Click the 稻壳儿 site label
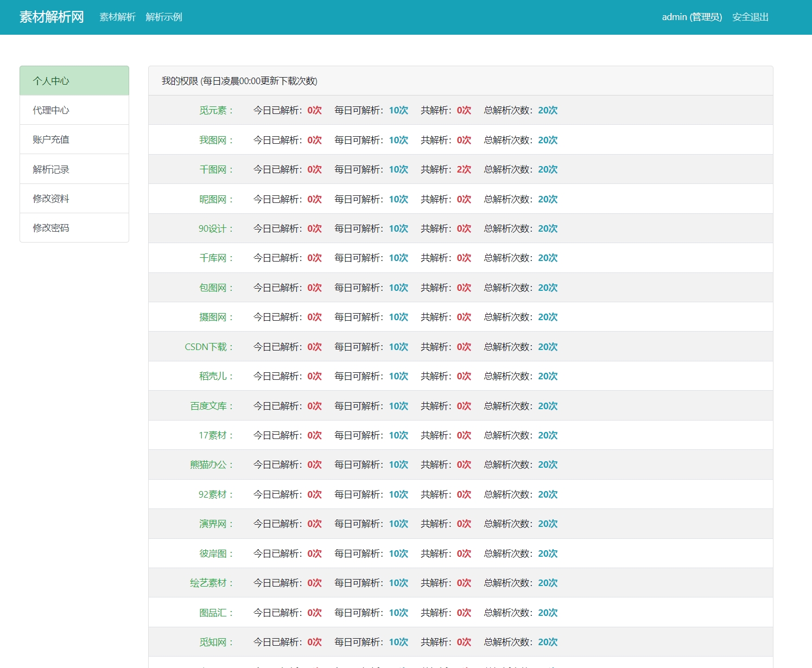This screenshot has height=668, width=812. coord(216,376)
